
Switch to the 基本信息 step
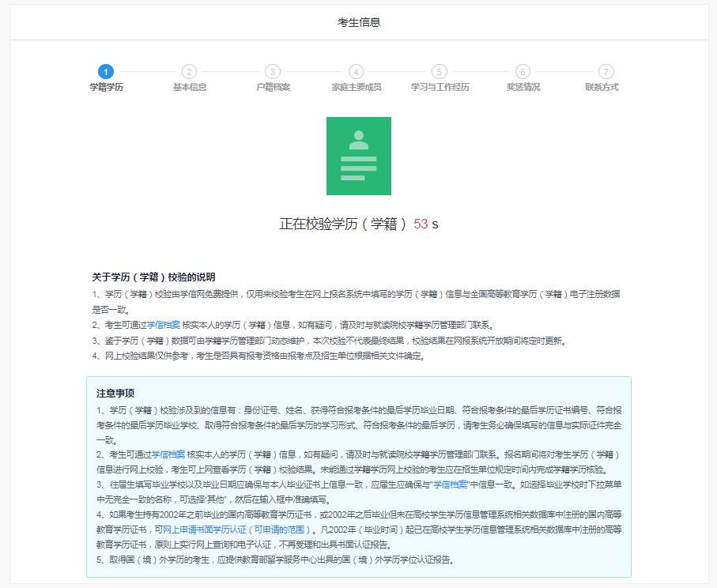pos(189,87)
